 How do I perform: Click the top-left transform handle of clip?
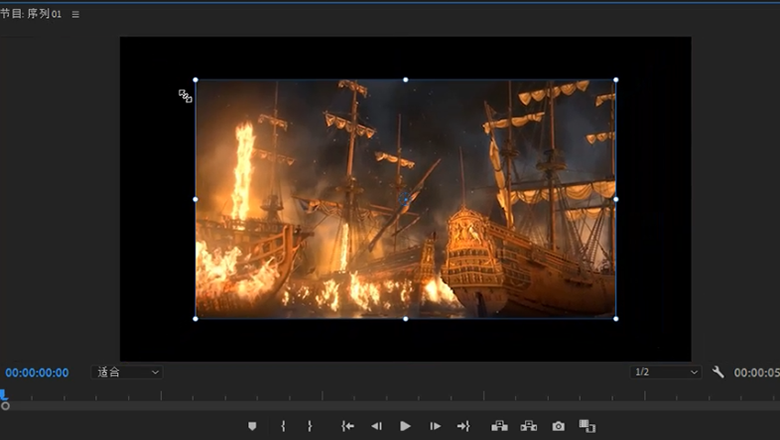pos(195,80)
